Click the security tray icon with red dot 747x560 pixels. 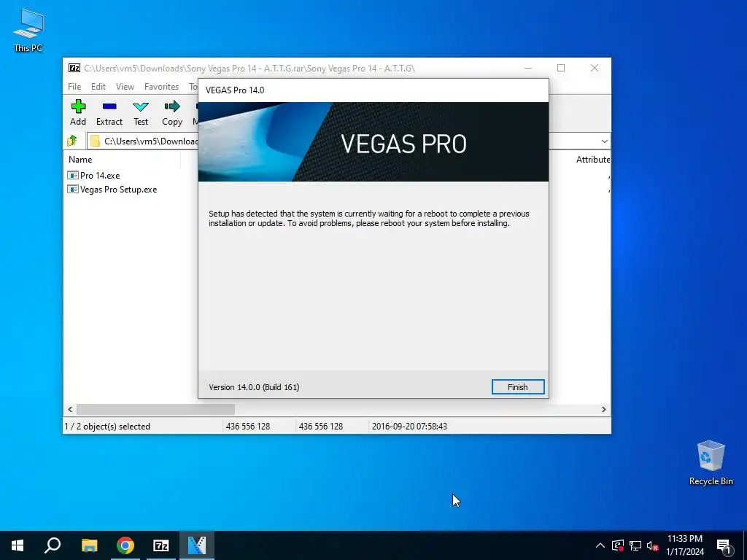(x=618, y=545)
